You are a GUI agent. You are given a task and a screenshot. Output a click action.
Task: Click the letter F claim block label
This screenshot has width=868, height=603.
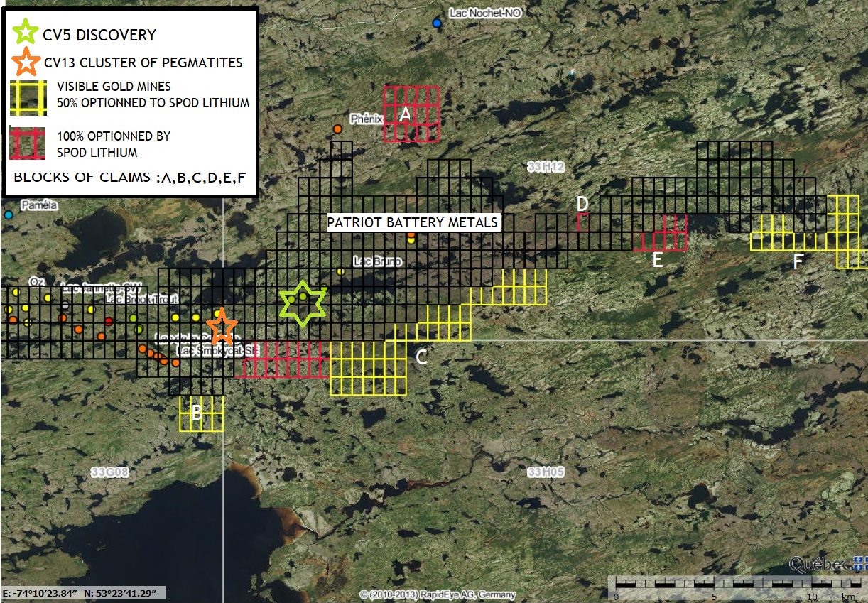tap(798, 262)
